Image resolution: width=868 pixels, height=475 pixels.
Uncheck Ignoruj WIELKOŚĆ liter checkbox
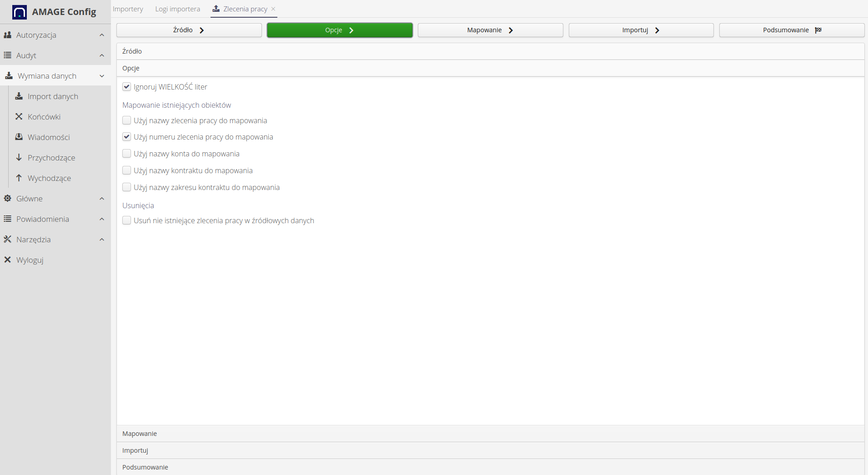tap(127, 87)
